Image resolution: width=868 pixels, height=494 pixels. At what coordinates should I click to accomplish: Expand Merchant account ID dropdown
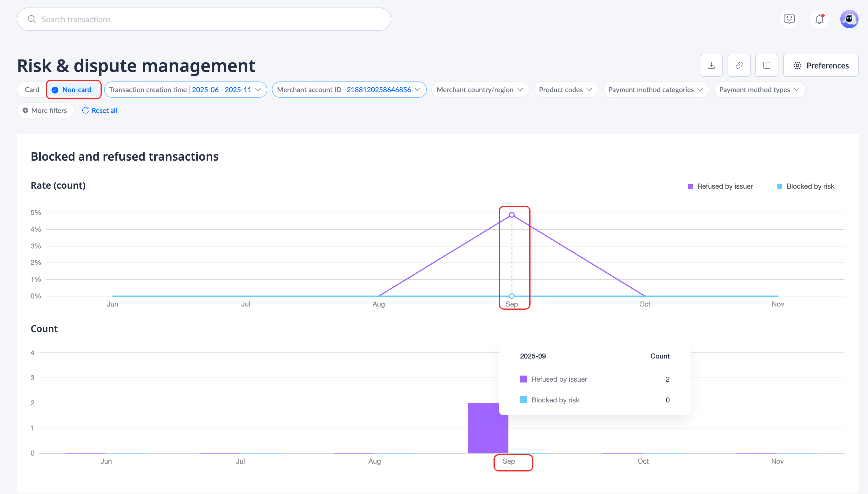coord(349,90)
